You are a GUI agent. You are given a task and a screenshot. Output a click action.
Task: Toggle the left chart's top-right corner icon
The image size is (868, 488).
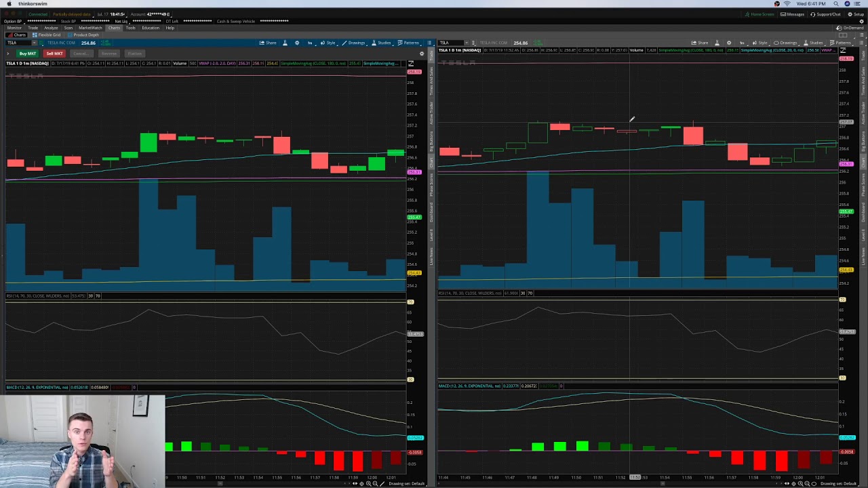coord(410,63)
